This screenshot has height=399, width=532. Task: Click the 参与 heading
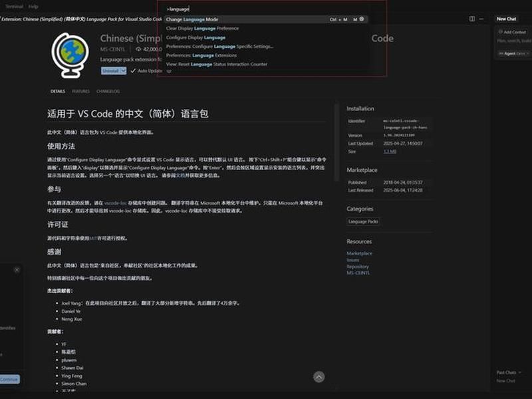(x=55, y=190)
